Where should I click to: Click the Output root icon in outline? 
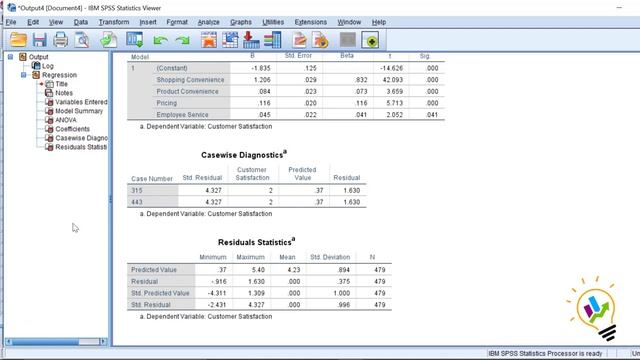(23, 57)
